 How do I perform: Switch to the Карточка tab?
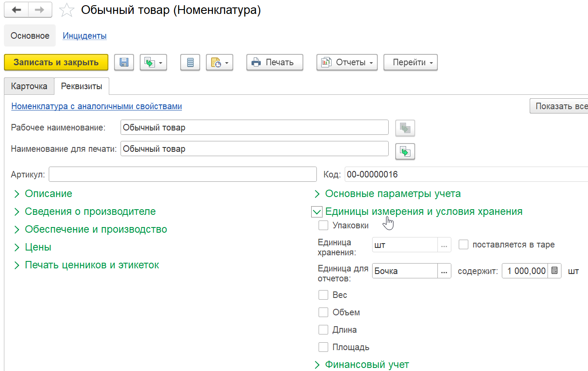coord(29,86)
